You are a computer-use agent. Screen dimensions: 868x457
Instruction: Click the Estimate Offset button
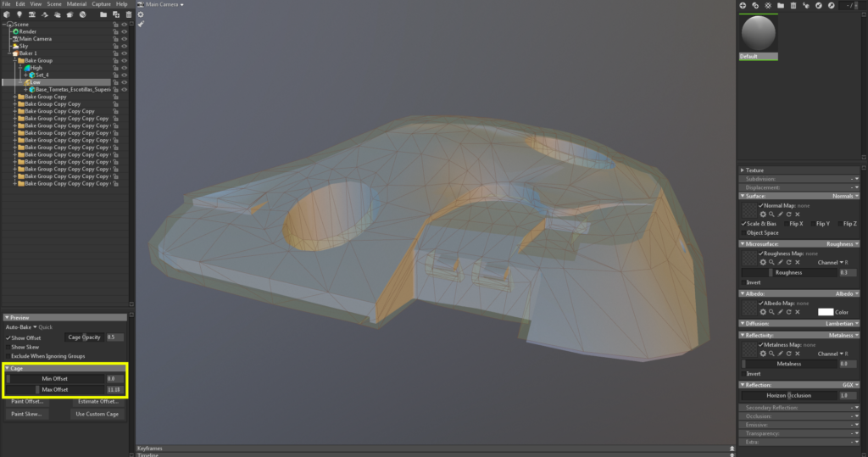click(97, 402)
